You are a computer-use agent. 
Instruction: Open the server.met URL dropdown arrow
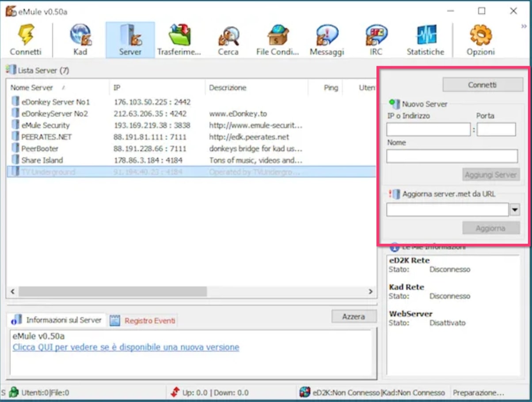pyautogui.click(x=515, y=210)
